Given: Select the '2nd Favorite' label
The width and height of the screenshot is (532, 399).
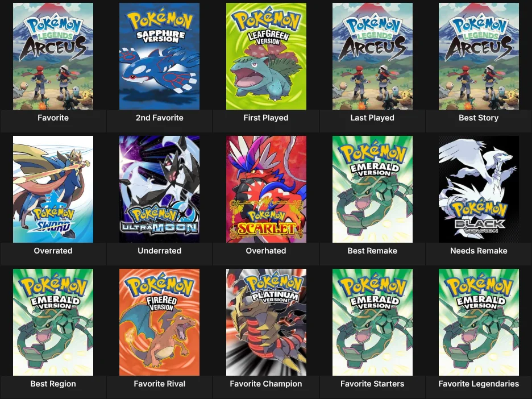Looking at the screenshot, I should point(160,118).
